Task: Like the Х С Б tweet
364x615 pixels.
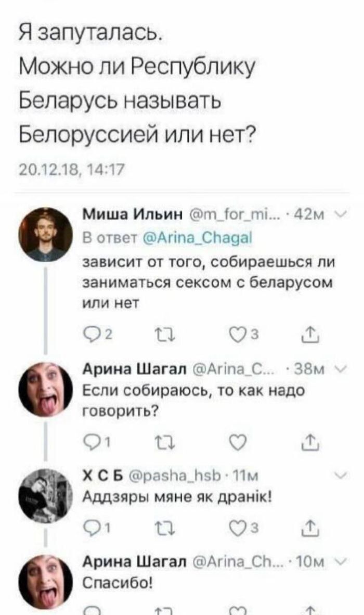Action: 242,529
